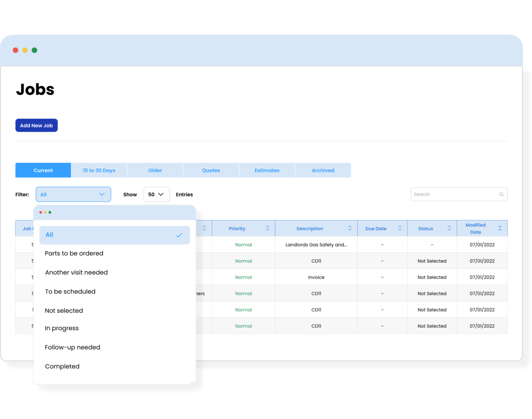Click the checkmark next to the All option

[x=180, y=235]
